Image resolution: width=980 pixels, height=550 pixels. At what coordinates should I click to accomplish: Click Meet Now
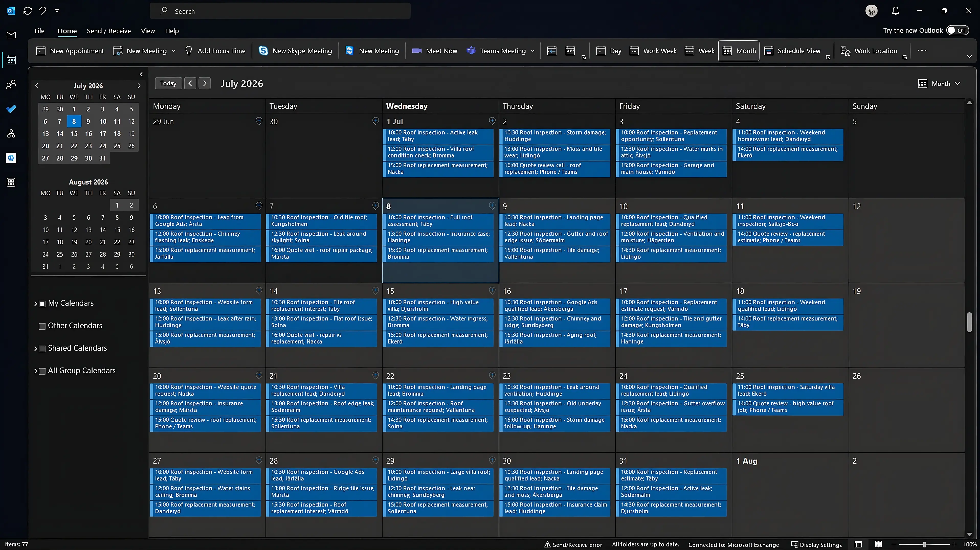click(435, 51)
